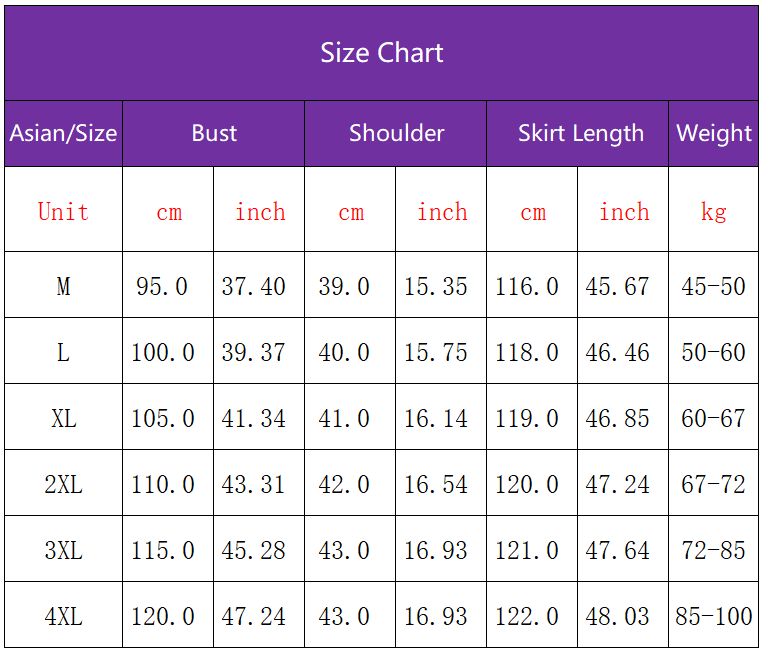Click the 2XL size row label
This screenshot has height=655, width=763.
(63, 485)
